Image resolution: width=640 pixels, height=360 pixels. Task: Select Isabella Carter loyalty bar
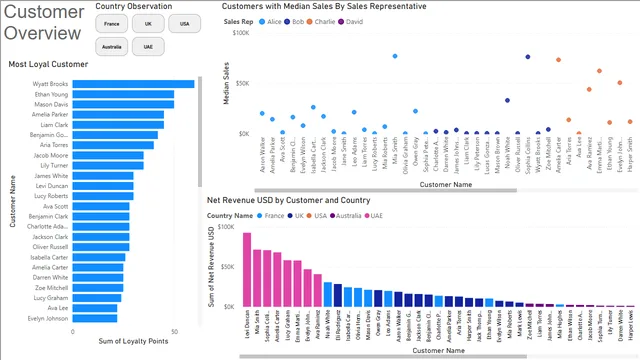click(x=99, y=258)
